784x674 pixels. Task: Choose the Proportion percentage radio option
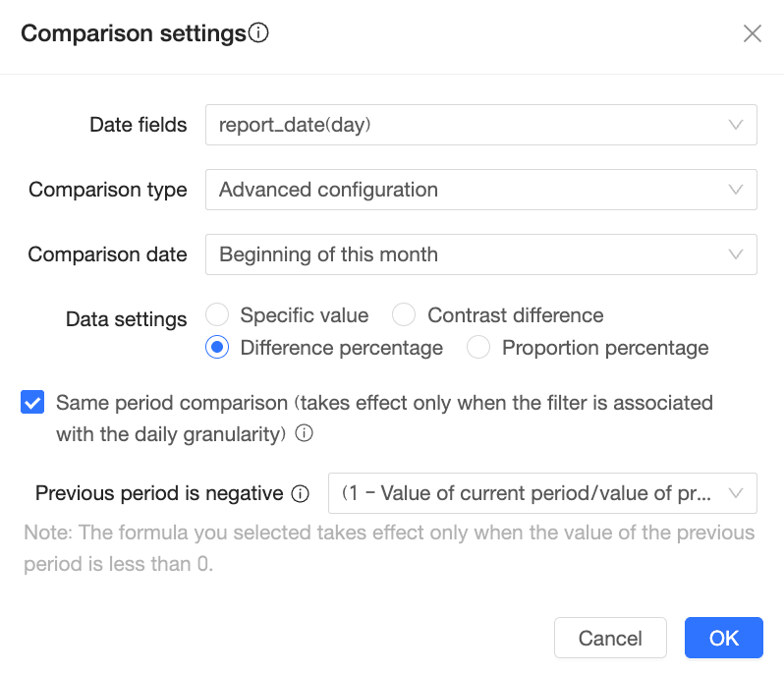click(478, 348)
